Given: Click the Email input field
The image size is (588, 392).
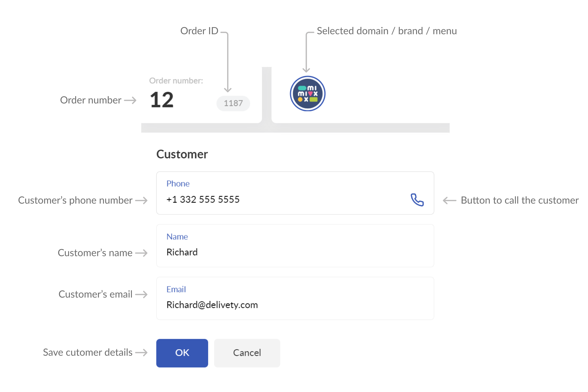Looking at the screenshot, I should [x=295, y=298].
